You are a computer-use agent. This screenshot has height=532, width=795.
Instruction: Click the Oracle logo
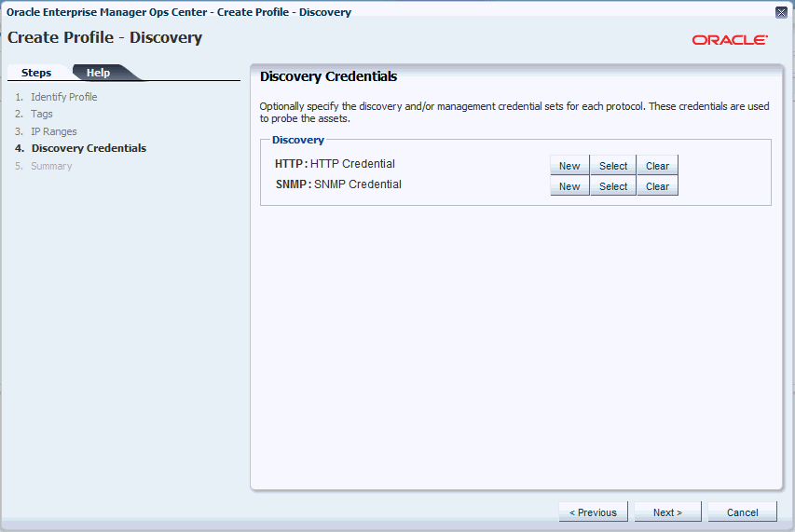click(x=730, y=40)
